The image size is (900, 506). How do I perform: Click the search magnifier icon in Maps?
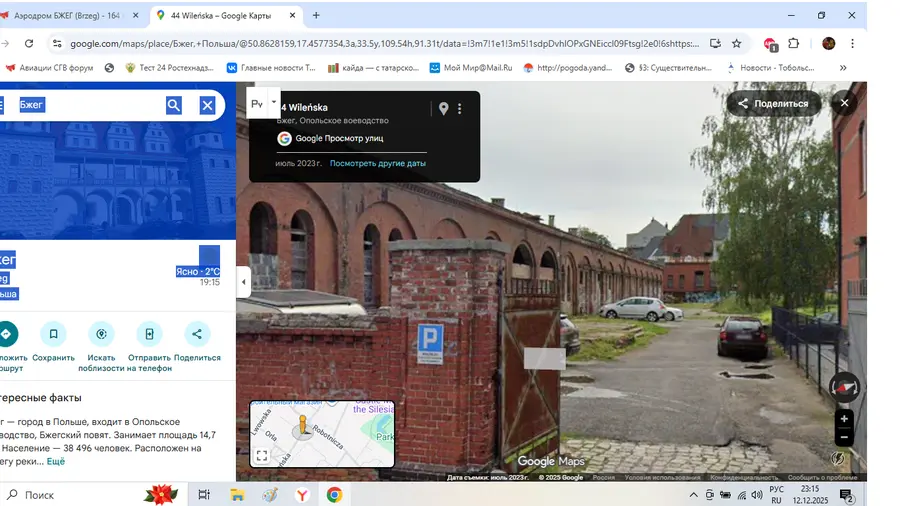click(174, 105)
